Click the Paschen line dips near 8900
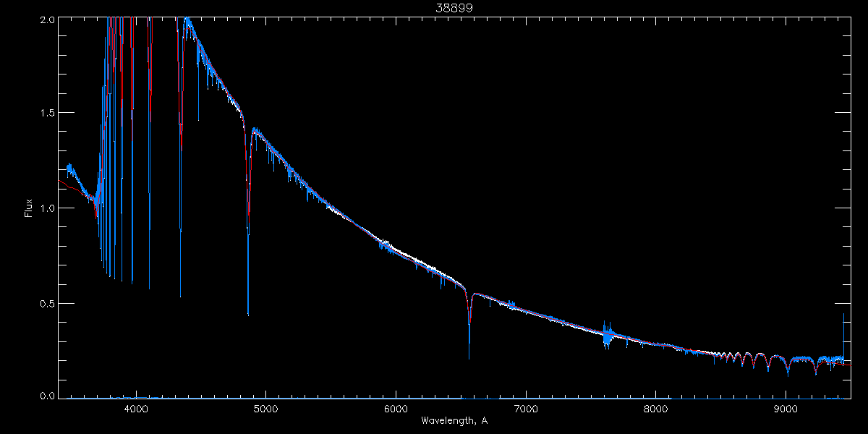868x434 pixels. 787,364
